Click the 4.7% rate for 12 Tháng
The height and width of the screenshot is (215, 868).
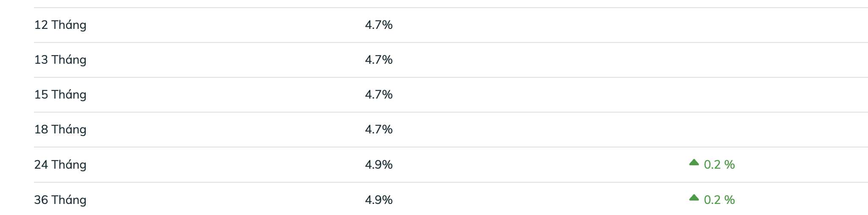379,25
